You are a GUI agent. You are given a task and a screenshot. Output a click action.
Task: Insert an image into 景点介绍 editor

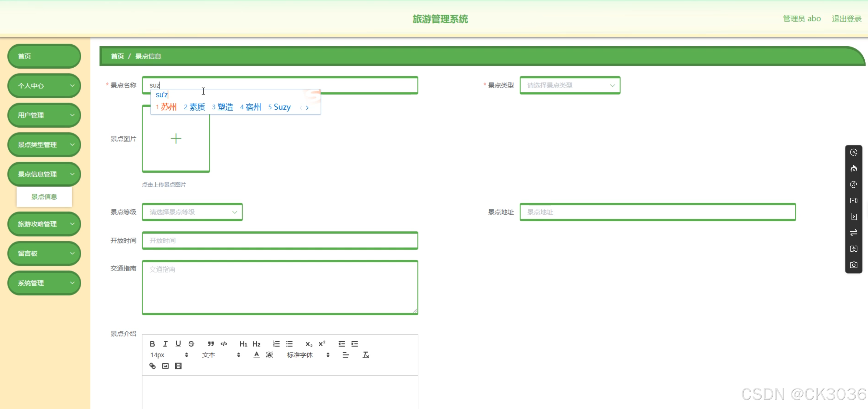coord(165,366)
